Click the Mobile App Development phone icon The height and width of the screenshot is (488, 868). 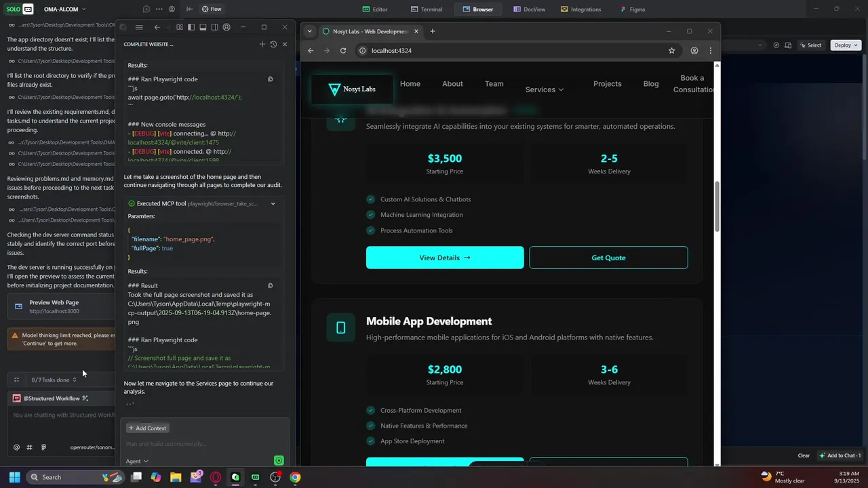pos(340,328)
